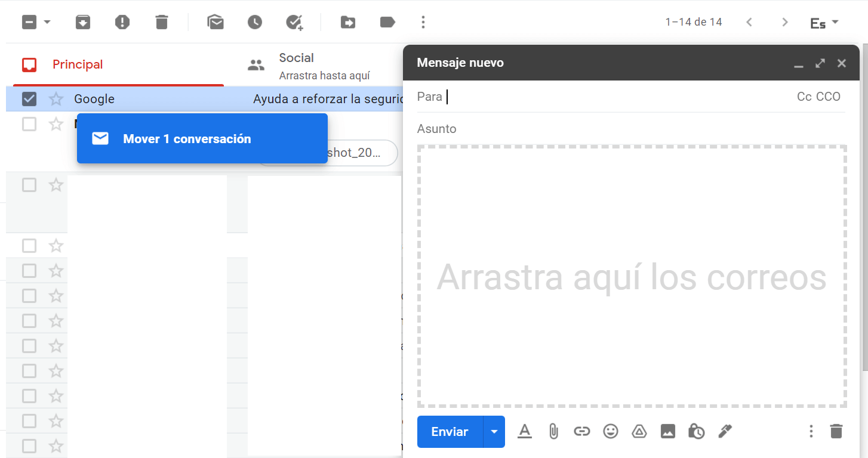The image size is (868, 458).
Task: Tick the checkbox of the second email row
Action: pos(29,124)
